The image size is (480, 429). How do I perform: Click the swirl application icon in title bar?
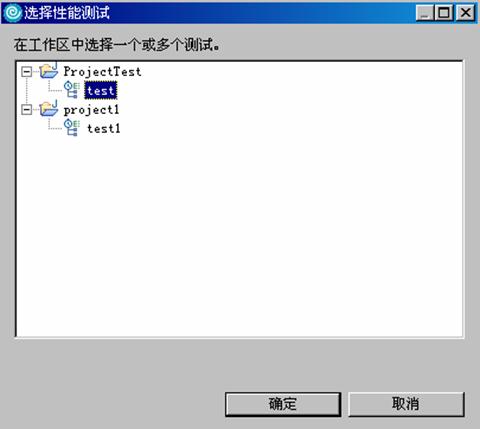click(13, 13)
